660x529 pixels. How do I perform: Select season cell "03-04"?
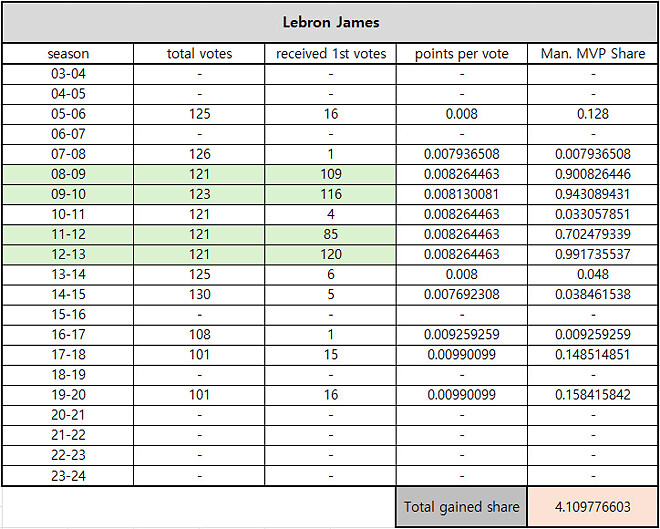point(68,74)
